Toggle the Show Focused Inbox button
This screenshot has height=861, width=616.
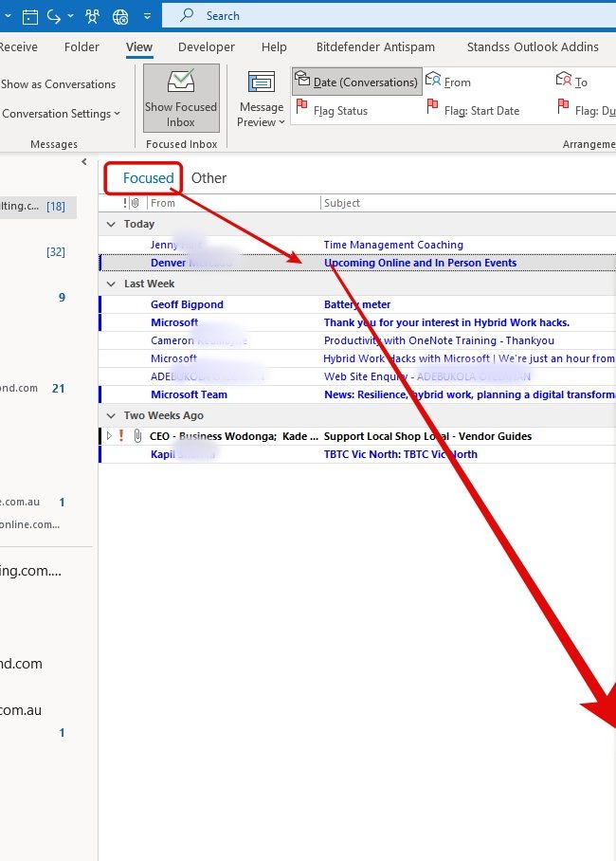click(181, 99)
